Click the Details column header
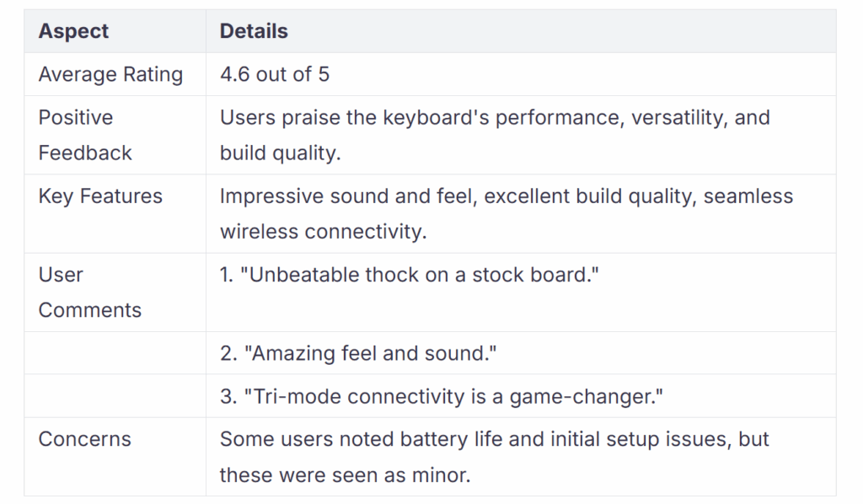 point(254,31)
